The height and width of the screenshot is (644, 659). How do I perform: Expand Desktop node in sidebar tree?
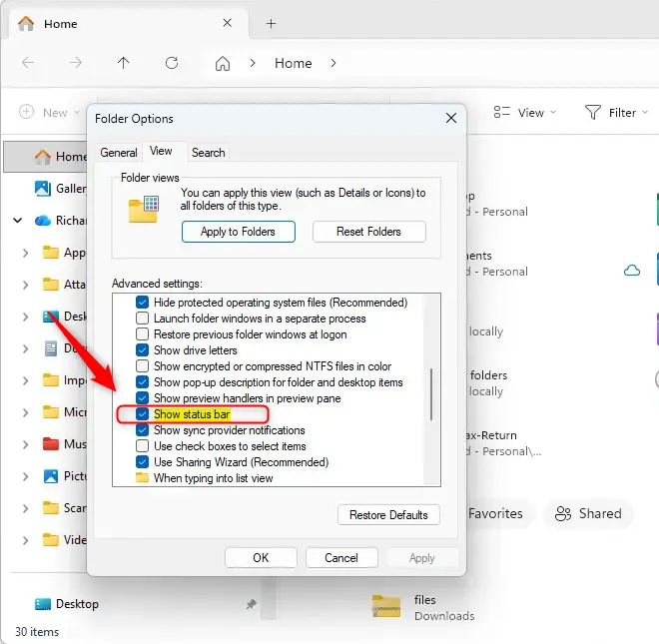coord(26,317)
